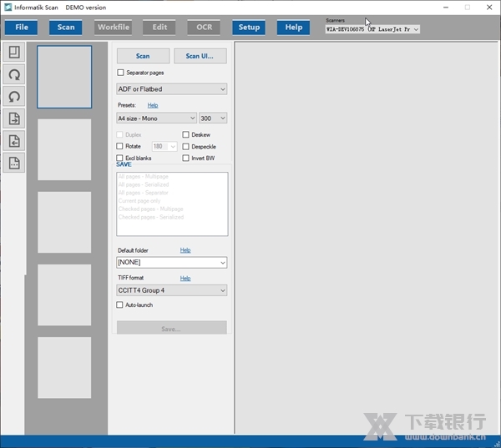Open the Help menu
Screen dimensions: 501x448
293,28
